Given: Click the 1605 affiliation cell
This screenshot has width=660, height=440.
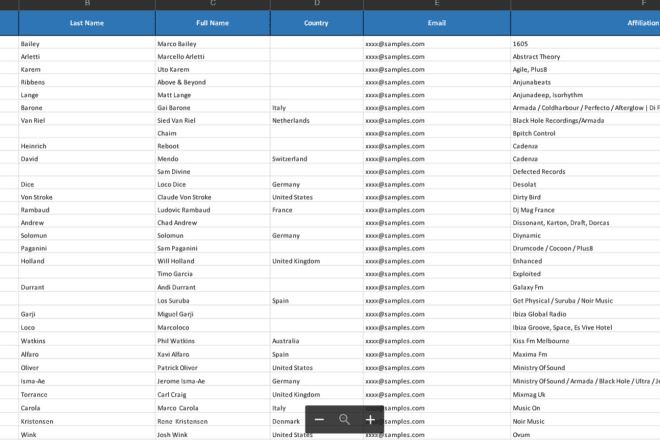Looking at the screenshot, I should pos(585,44).
